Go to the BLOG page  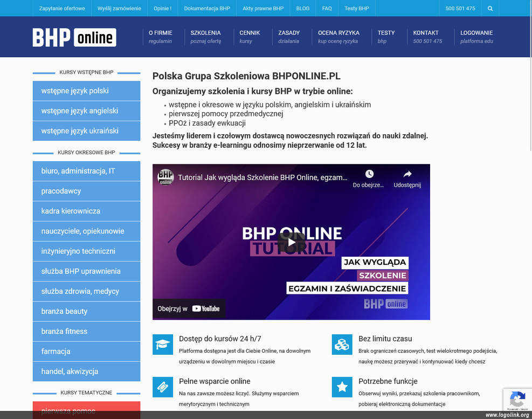(302, 9)
